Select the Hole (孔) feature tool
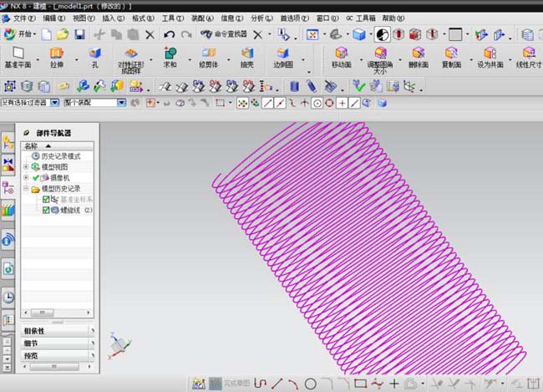Image resolution: width=543 pixels, height=392 pixels. pos(95,57)
